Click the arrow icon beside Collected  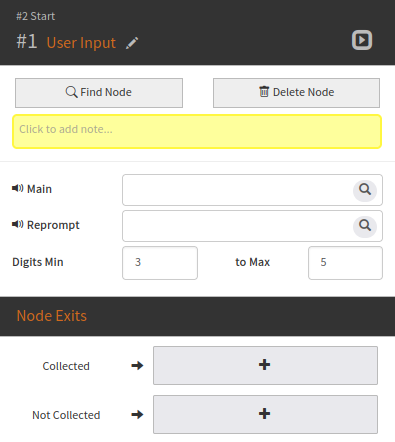pos(137,366)
